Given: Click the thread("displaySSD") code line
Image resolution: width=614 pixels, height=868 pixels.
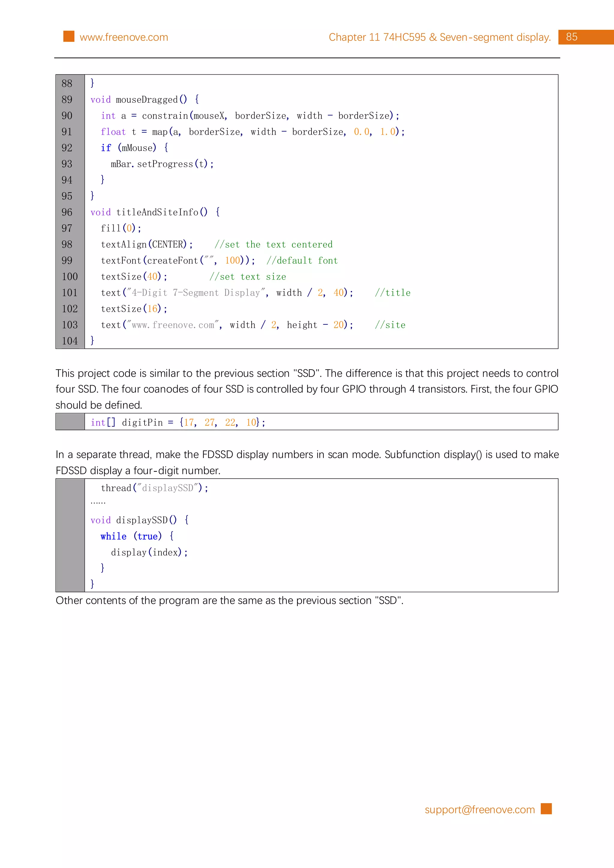Looking at the screenshot, I should [x=154, y=488].
